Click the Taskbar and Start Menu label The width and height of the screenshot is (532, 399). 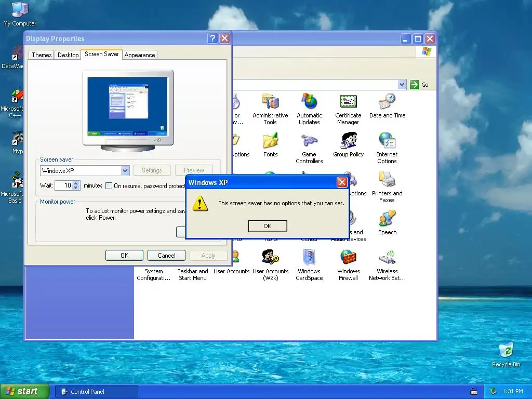click(193, 274)
